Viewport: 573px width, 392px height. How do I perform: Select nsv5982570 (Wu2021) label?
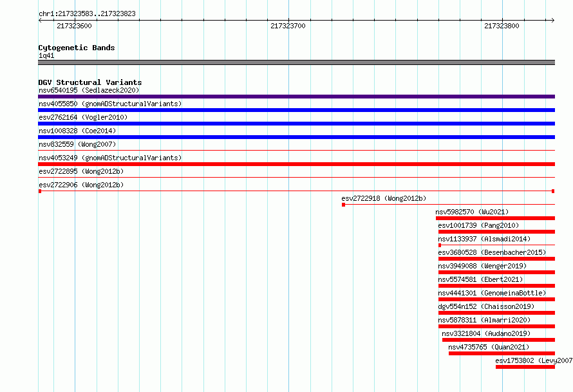pyautogui.click(x=472, y=212)
